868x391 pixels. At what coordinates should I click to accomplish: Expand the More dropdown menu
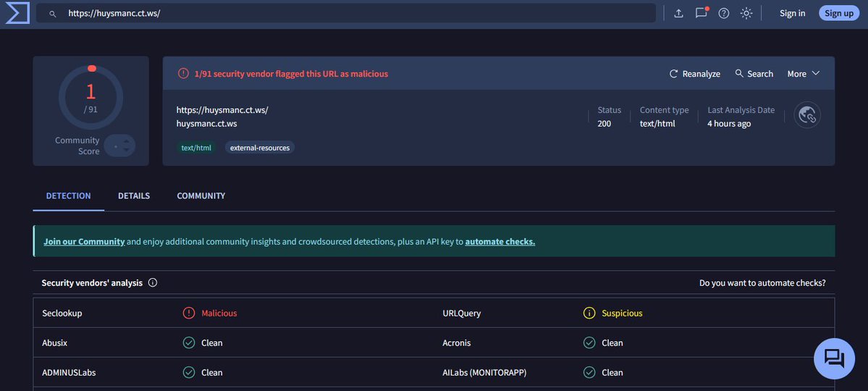[x=804, y=74]
